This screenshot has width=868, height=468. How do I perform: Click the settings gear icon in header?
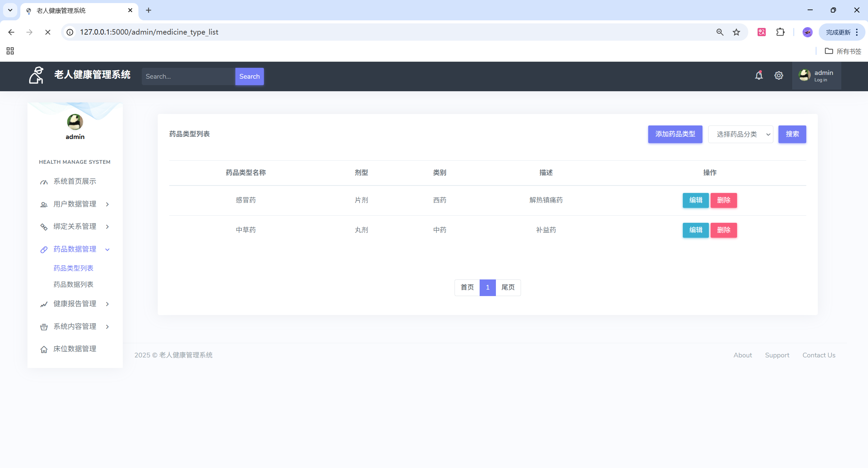[x=778, y=76]
